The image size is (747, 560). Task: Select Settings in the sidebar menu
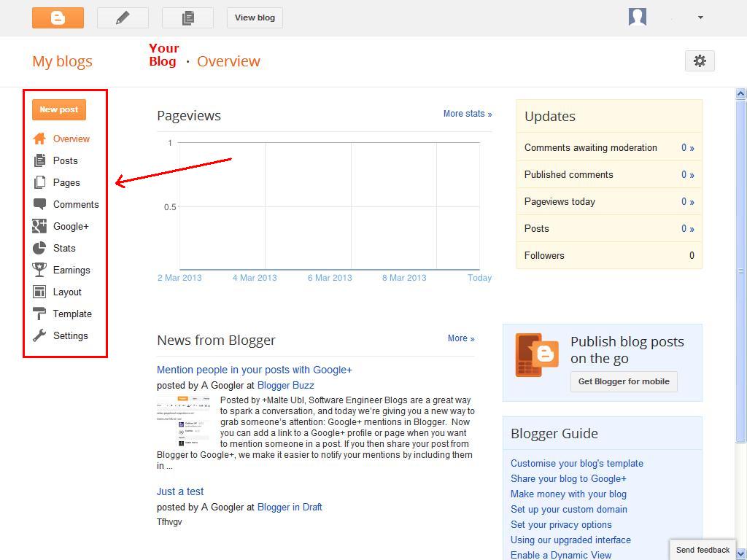71,336
